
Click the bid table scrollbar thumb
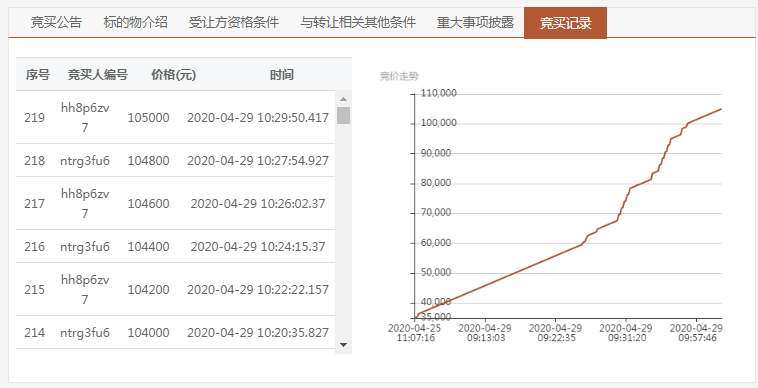[343, 116]
